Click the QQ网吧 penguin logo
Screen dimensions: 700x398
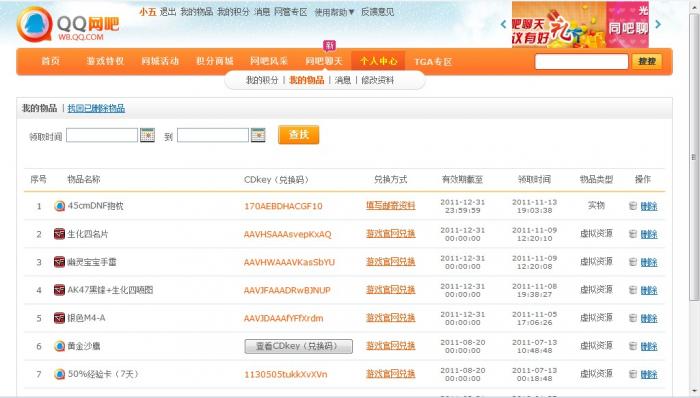(34, 24)
